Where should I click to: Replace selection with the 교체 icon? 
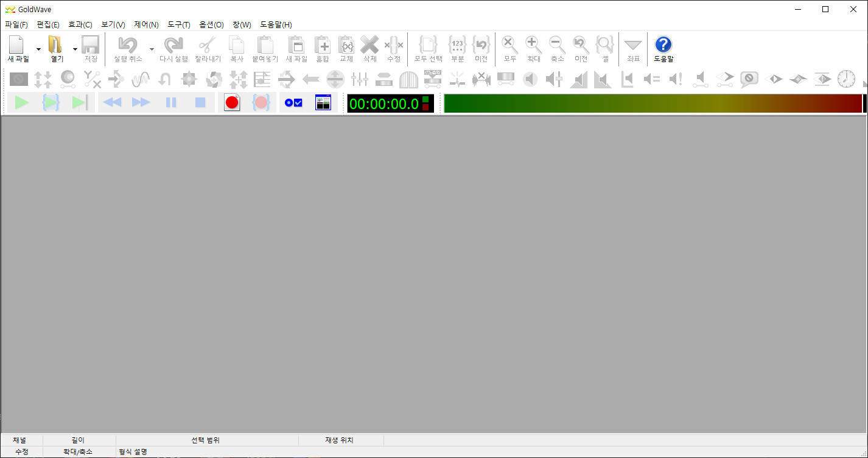pos(346,49)
